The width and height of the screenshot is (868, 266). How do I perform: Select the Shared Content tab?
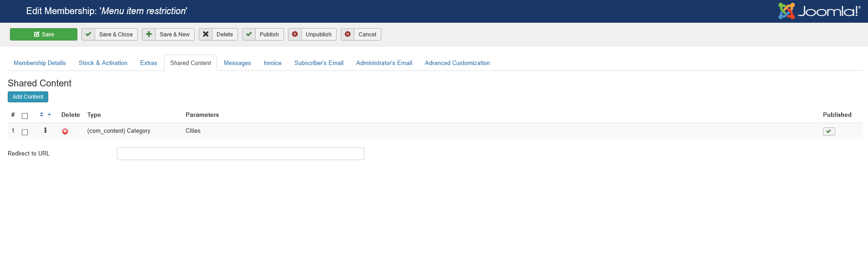(191, 63)
